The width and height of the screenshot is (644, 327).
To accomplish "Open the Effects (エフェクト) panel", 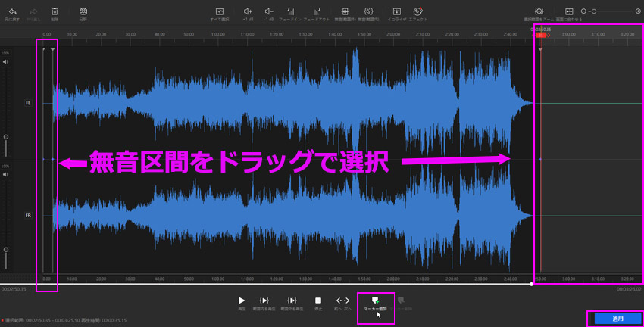I will pos(417,11).
